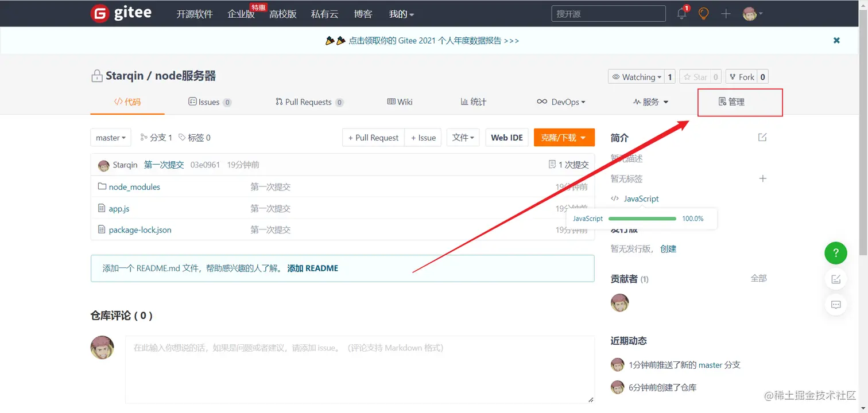Click the JavaScript 100% language bar

pyautogui.click(x=641, y=219)
